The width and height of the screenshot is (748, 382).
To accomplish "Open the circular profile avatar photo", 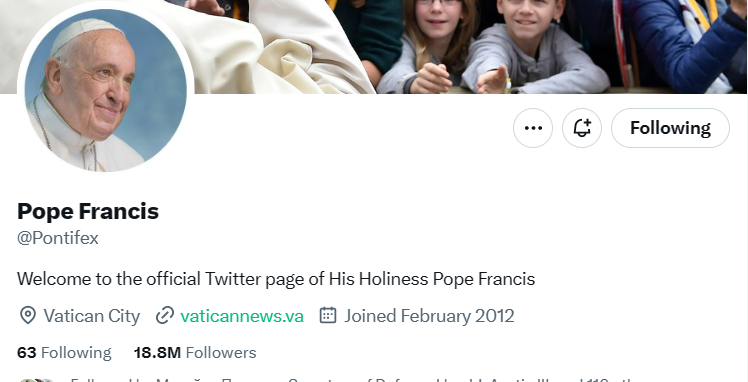I will point(105,90).
